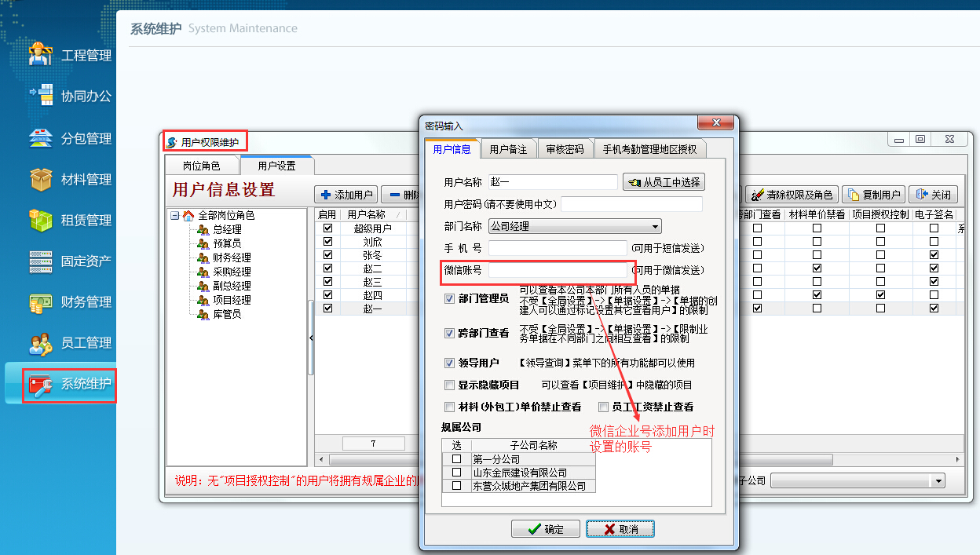Image resolution: width=980 pixels, height=555 pixels.
Task: Click 从员工中选择 button
Action: click(x=664, y=182)
